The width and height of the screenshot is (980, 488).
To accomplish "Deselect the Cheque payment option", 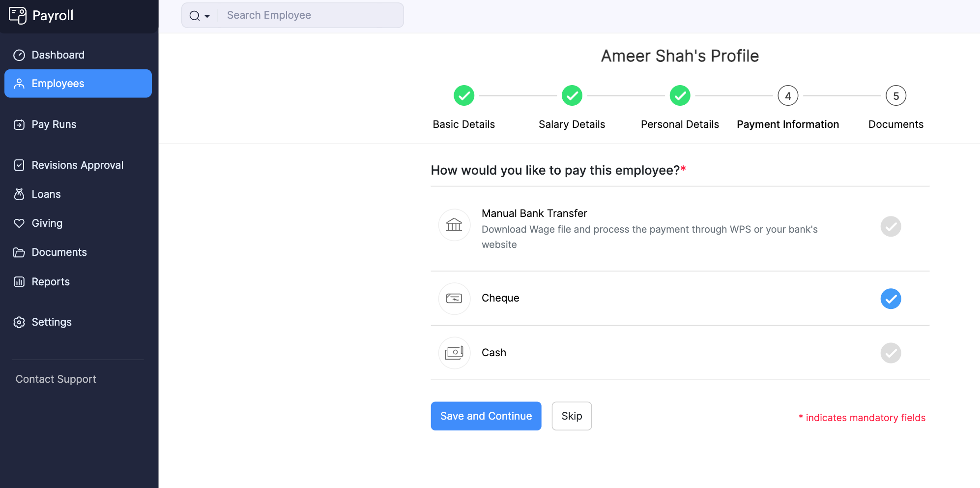I will tap(891, 299).
